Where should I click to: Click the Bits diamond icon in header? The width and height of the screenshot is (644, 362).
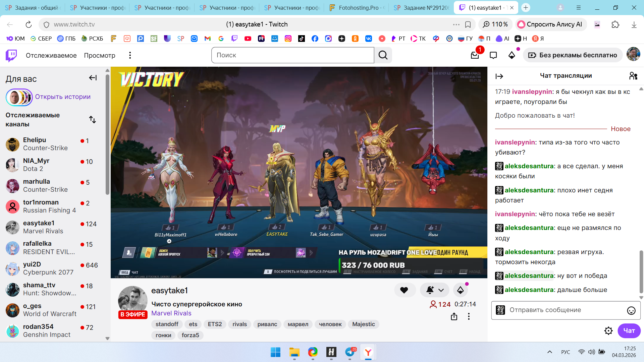click(x=512, y=55)
